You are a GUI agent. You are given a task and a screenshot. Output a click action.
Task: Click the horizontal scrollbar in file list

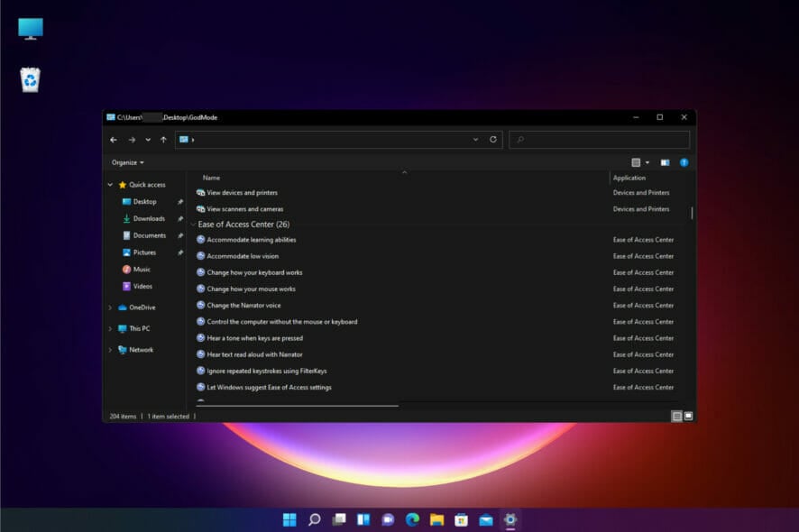coord(298,406)
